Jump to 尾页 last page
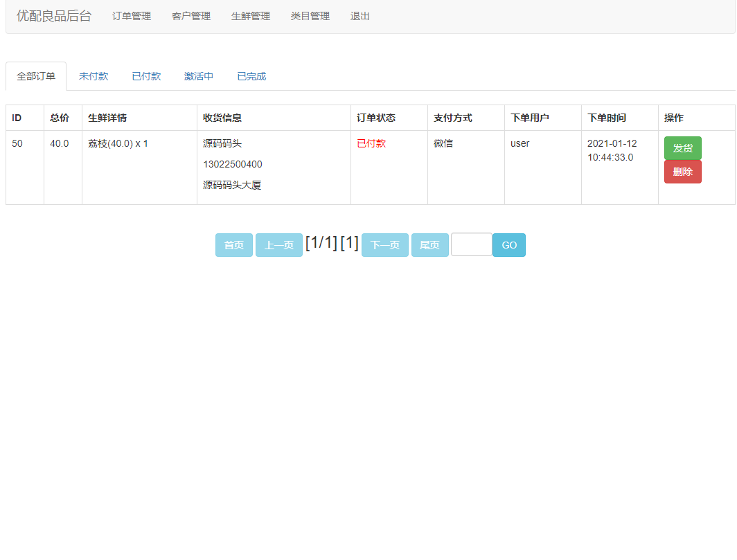This screenshot has width=737, height=560. click(x=429, y=244)
